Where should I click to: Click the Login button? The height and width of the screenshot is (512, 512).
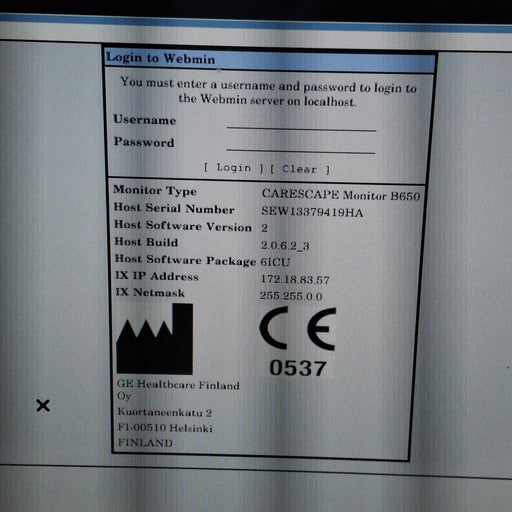[234, 168]
